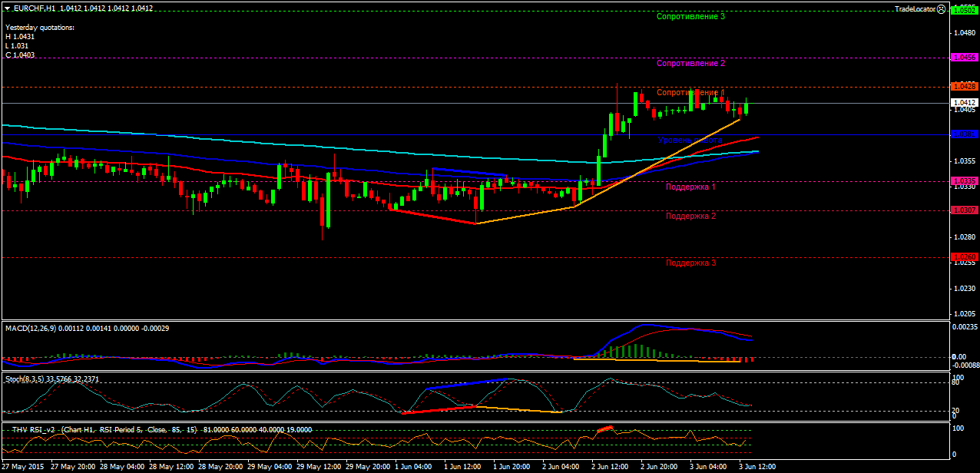Viewport: 980px width, 473px height.
Task: Click the dark red 1.0260 price tag
Action: pyautogui.click(x=964, y=257)
